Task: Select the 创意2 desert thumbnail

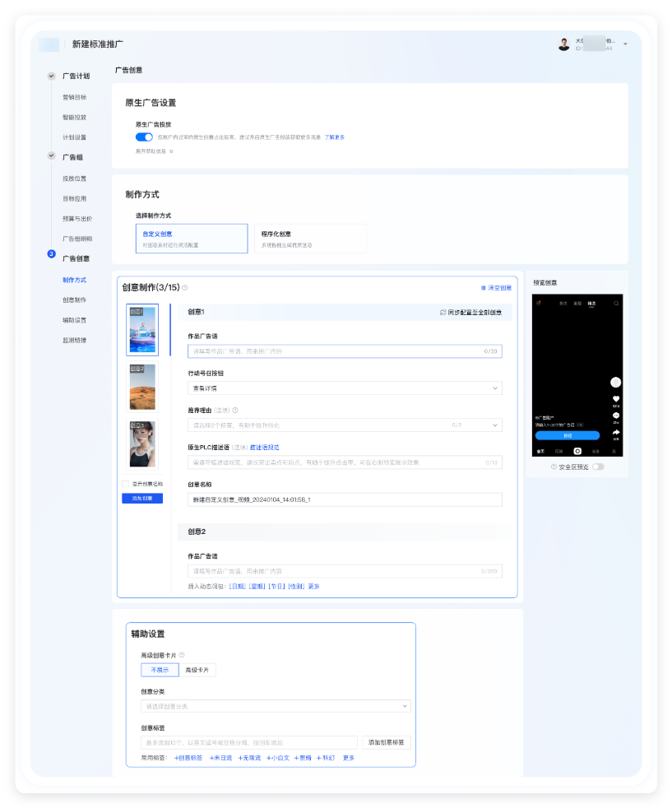Action: (142, 387)
